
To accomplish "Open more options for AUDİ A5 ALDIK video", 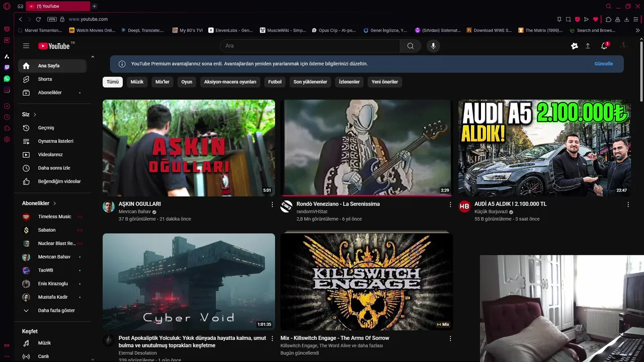I will tap(628, 205).
